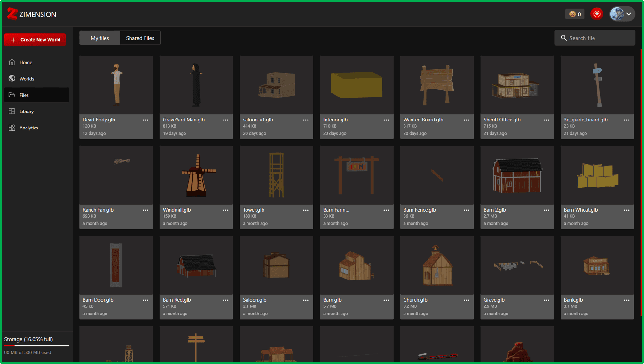The height and width of the screenshot is (364, 644).
Task: Click the Ranch Fan.glb file name
Action: 98,210
